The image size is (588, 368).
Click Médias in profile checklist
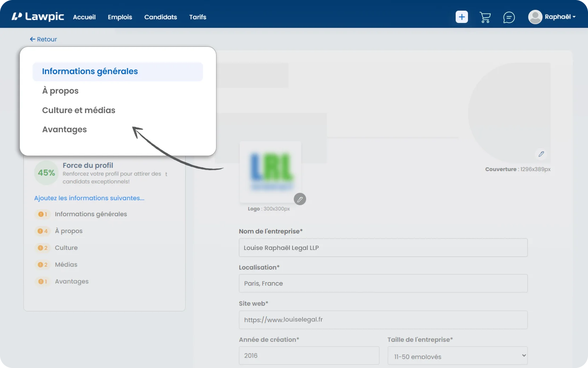coord(66,264)
